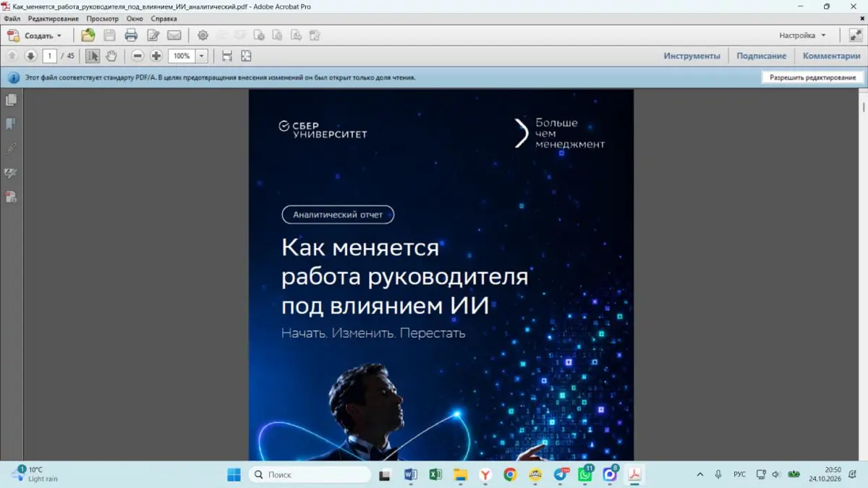Click Разрешить редактирование button

[x=812, y=77]
